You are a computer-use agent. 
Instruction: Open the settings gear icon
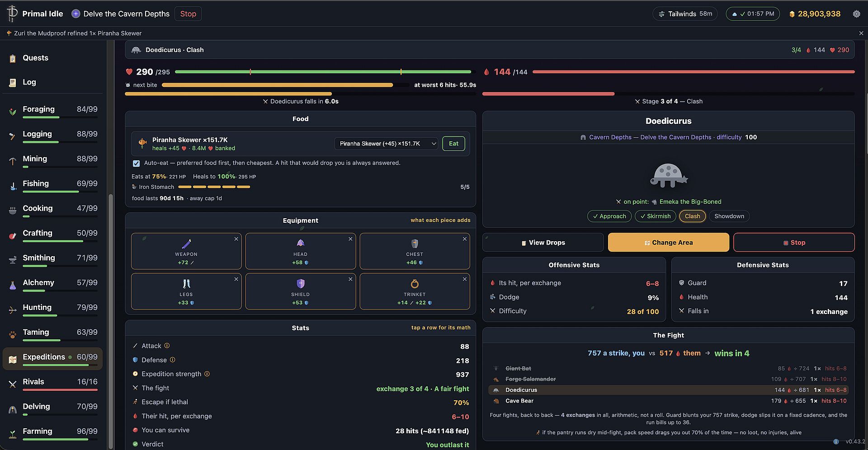coord(856,14)
